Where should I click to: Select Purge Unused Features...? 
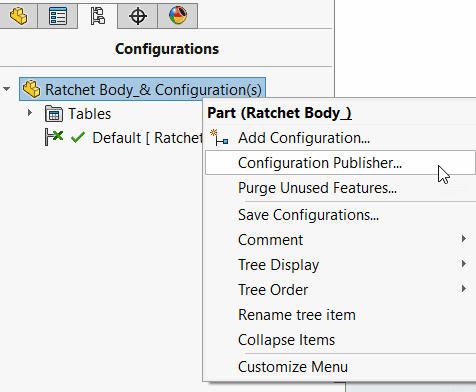pos(340,188)
